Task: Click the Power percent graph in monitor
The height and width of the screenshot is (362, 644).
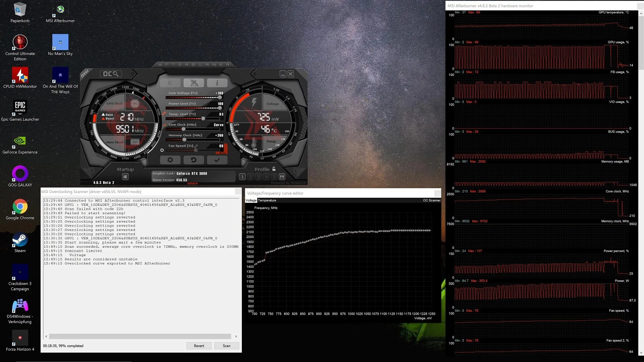Action: click(542, 265)
